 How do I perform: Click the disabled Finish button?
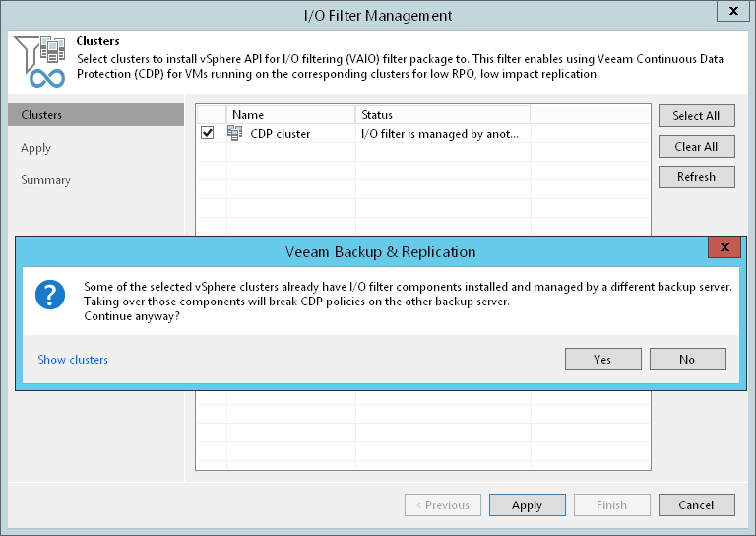(612, 505)
